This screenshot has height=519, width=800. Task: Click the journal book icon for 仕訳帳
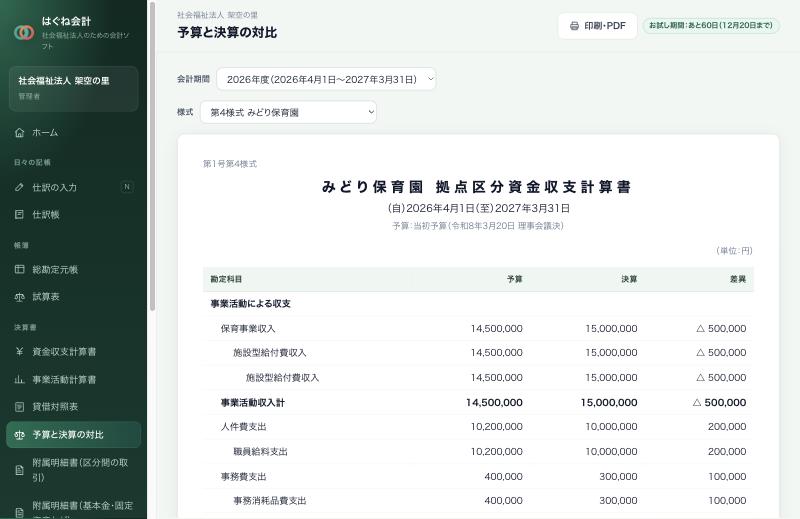pyautogui.click(x=19, y=214)
